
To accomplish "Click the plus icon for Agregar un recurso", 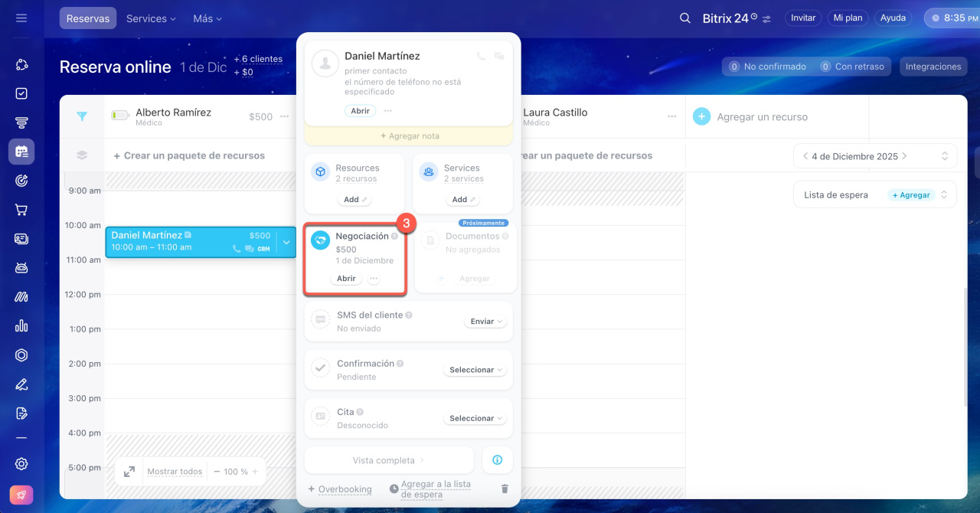I will 701,116.
